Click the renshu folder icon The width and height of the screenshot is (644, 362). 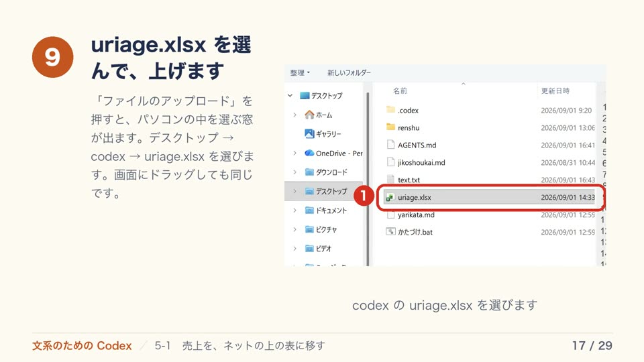tap(390, 127)
